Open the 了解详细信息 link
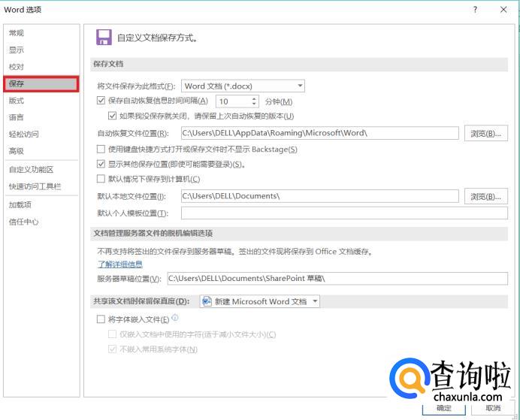Image resolution: width=520 pixels, height=420 pixels. (120, 264)
